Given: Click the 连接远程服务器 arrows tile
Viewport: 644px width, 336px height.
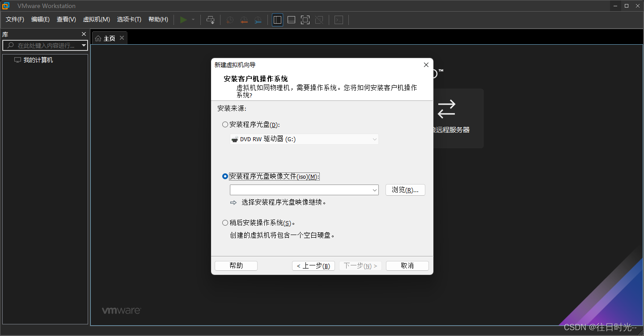Looking at the screenshot, I should point(446,109).
